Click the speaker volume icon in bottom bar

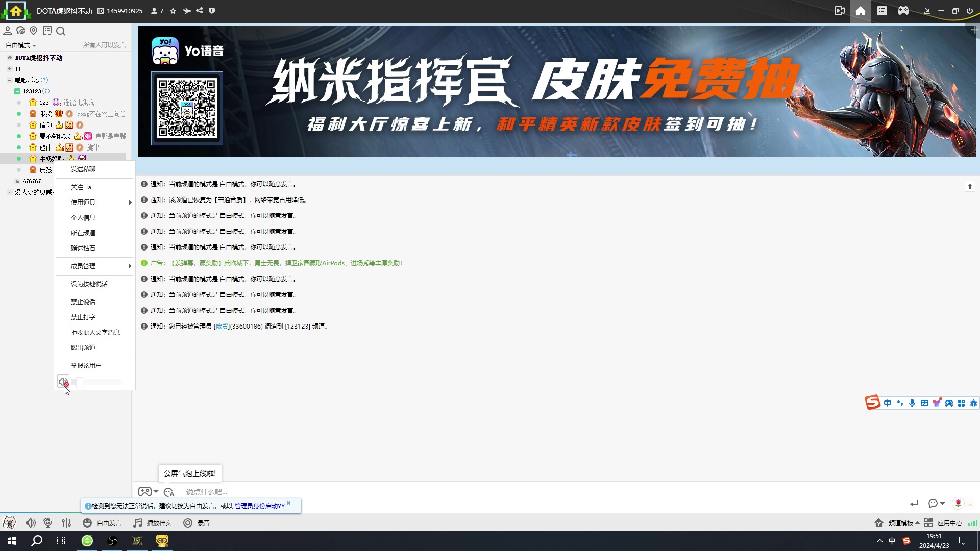coord(31,523)
